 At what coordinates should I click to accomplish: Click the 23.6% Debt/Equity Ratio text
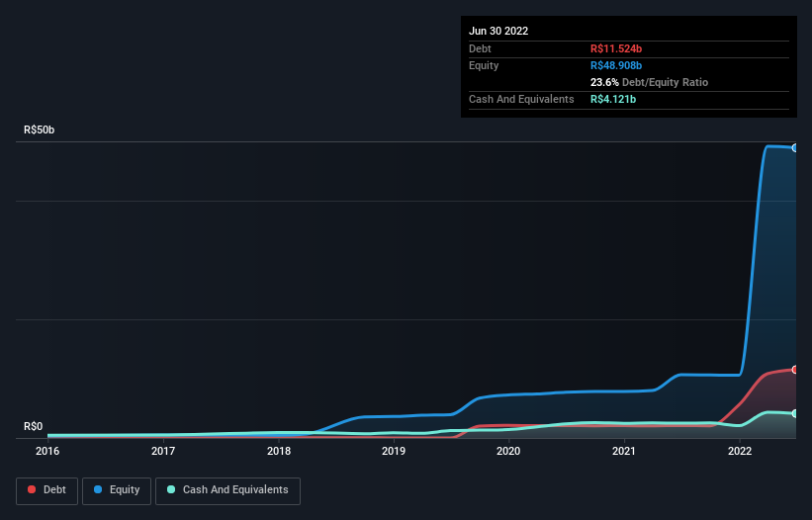(649, 82)
